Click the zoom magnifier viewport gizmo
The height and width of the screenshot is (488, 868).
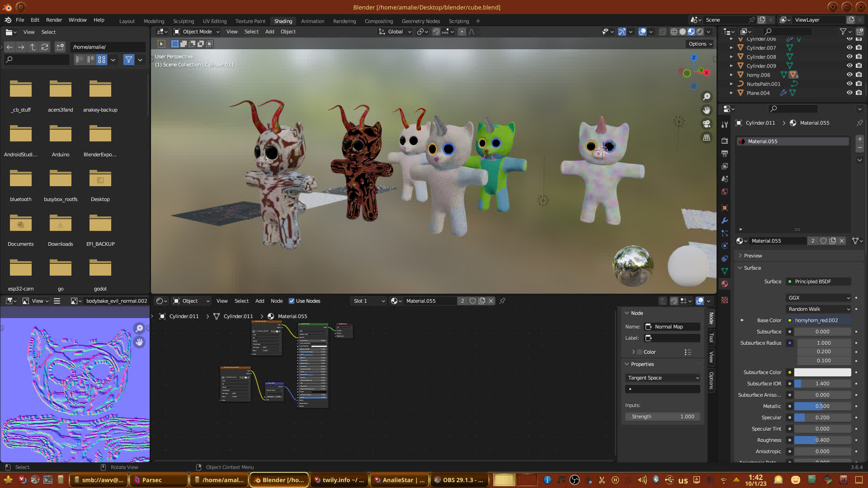click(x=707, y=97)
